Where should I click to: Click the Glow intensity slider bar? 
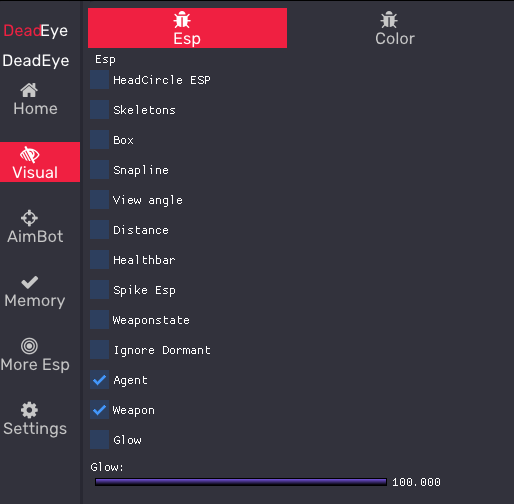click(241, 482)
